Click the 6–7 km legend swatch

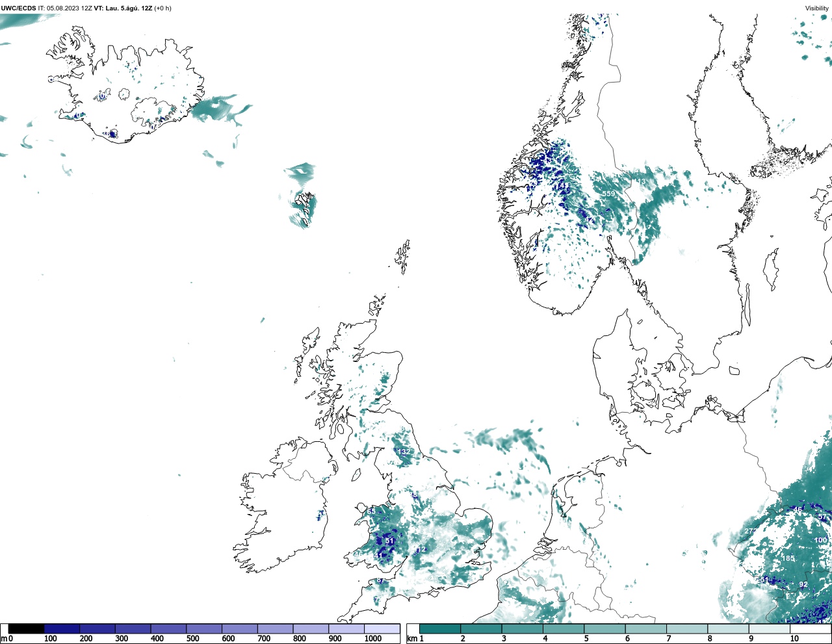[x=645, y=628]
